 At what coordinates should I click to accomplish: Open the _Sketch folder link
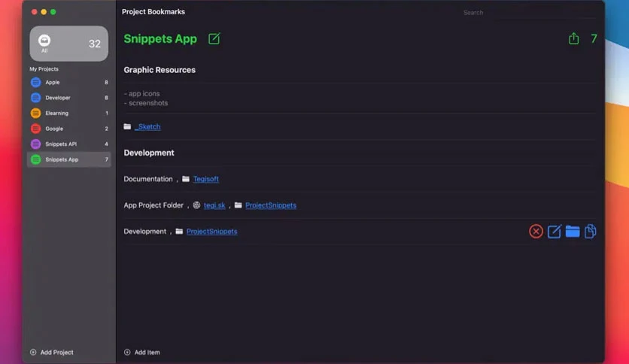tap(147, 126)
